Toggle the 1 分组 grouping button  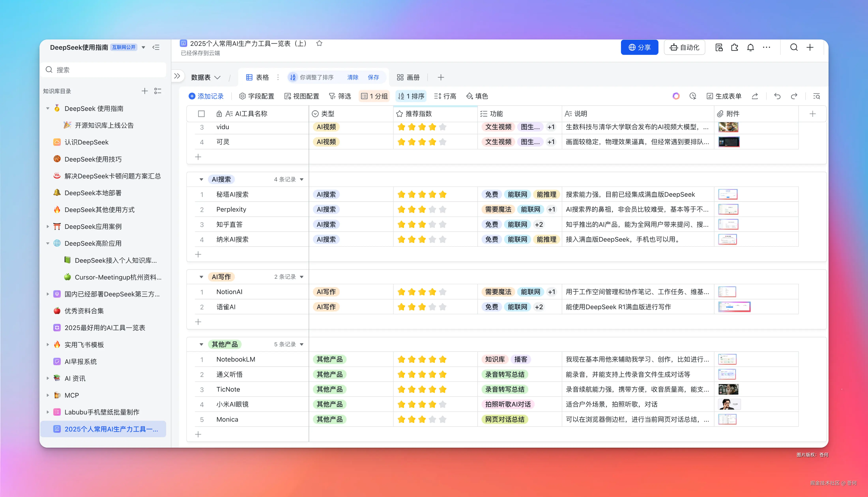[x=374, y=96]
